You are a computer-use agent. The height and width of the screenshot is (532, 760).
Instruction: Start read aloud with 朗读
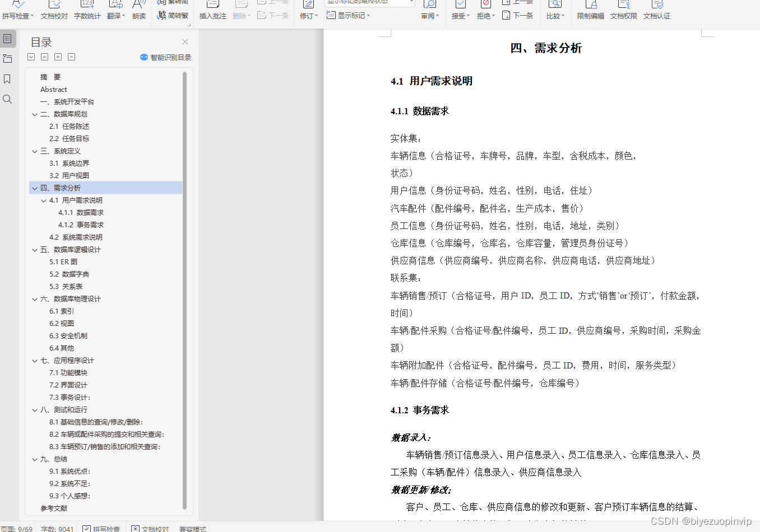point(139,11)
